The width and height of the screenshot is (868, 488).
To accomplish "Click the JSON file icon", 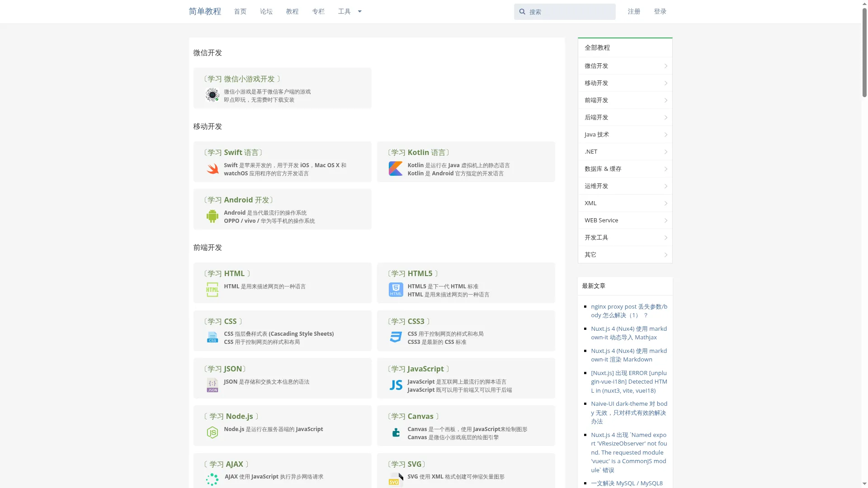I will 212,385.
